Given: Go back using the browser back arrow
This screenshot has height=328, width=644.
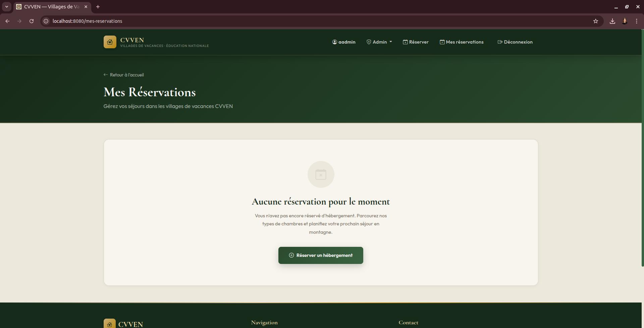Looking at the screenshot, I should (x=7, y=21).
